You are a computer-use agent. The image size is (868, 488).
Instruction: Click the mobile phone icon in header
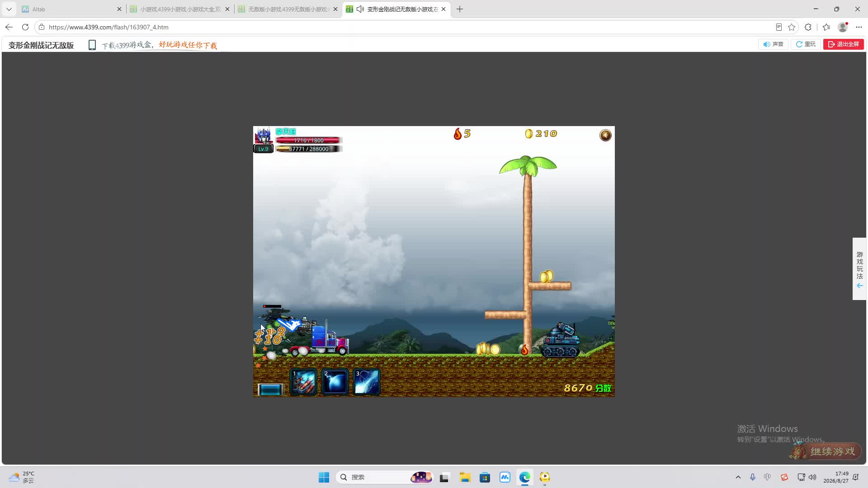point(92,45)
